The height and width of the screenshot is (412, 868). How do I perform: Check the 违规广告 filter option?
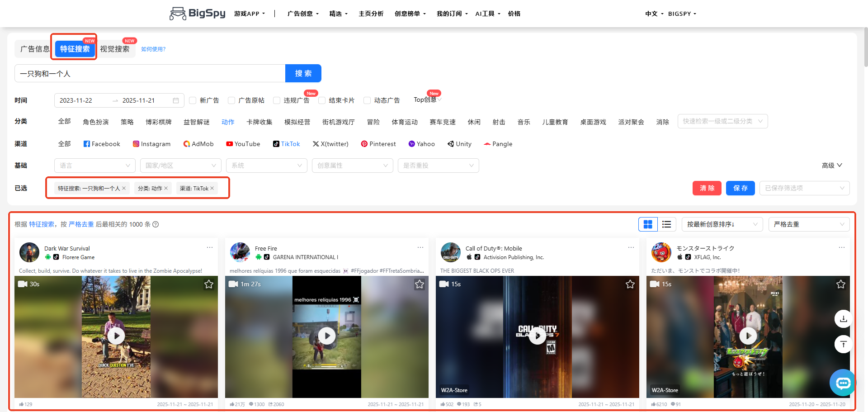click(x=276, y=100)
